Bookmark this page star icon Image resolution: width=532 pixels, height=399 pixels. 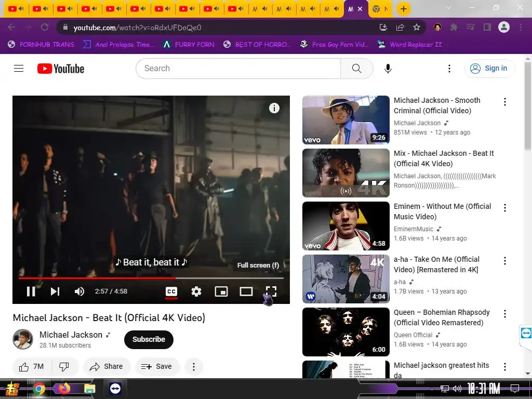tap(417, 27)
